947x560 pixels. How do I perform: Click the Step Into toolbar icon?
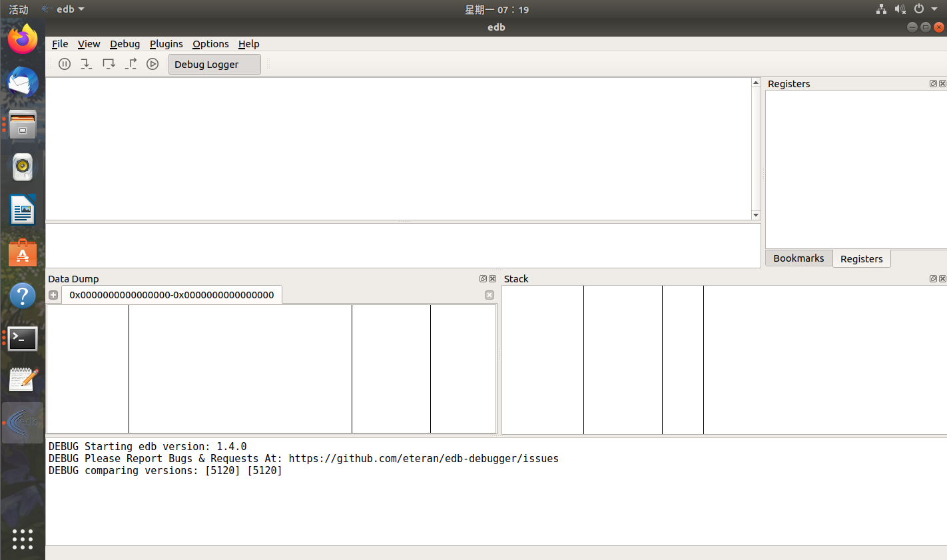tap(87, 64)
